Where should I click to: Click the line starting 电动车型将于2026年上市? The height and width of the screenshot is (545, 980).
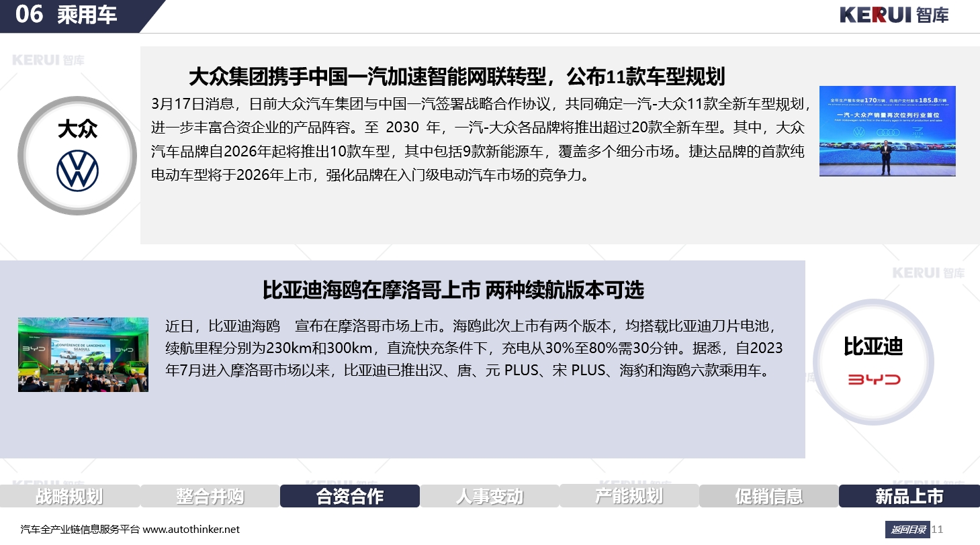coord(370,176)
